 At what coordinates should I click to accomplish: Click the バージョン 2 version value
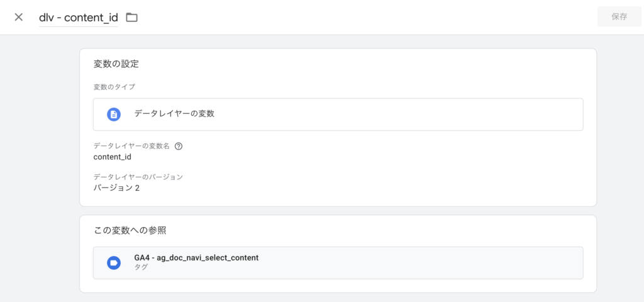(x=116, y=187)
